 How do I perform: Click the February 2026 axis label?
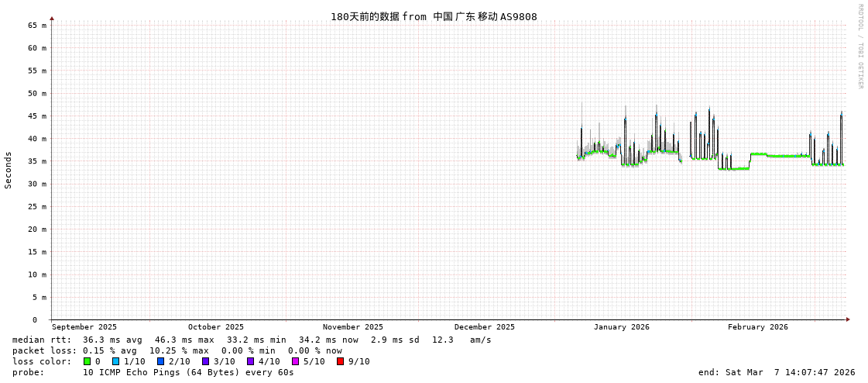coord(757,327)
